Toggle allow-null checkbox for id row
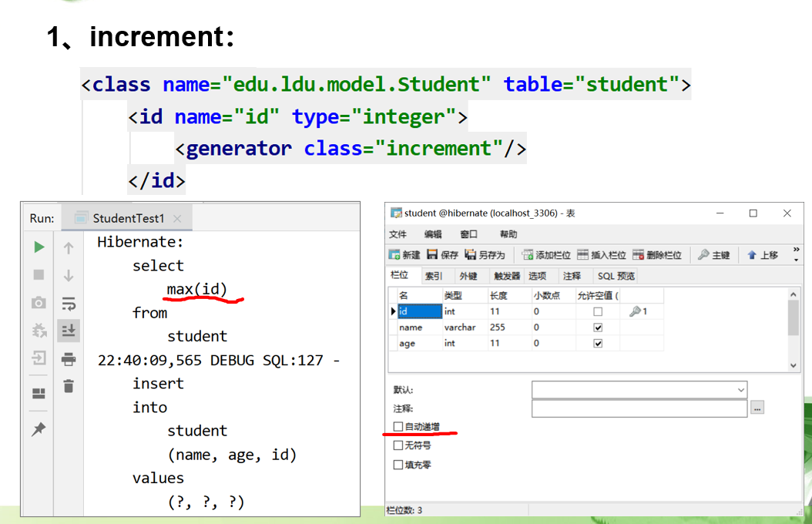The height and width of the screenshot is (524, 812). (598, 311)
